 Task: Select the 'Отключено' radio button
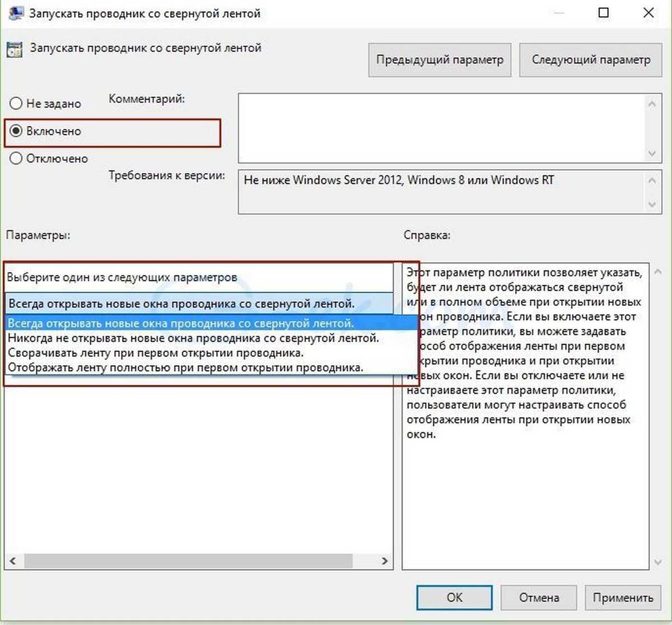16,158
